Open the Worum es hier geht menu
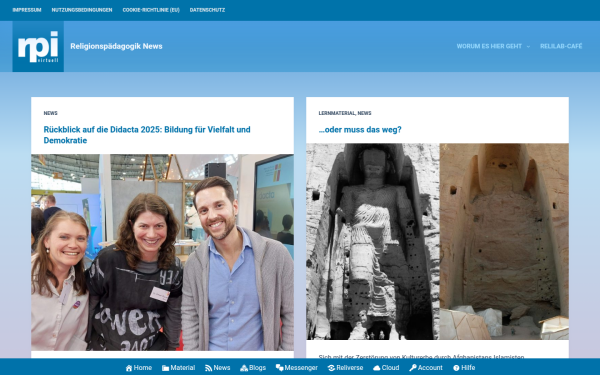The image size is (600, 375). (x=489, y=46)
